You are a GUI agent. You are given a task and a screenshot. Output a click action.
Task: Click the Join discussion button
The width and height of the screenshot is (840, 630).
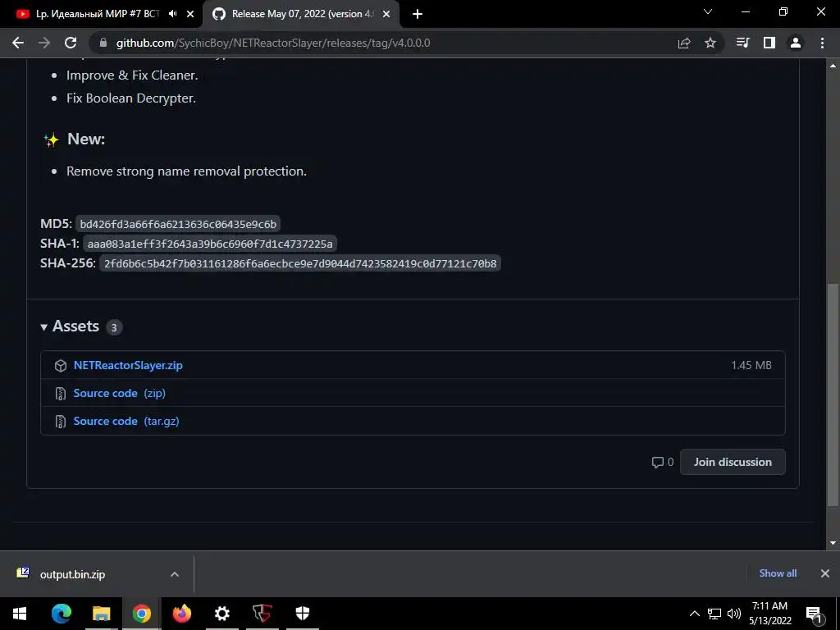[x=733, y=462]
